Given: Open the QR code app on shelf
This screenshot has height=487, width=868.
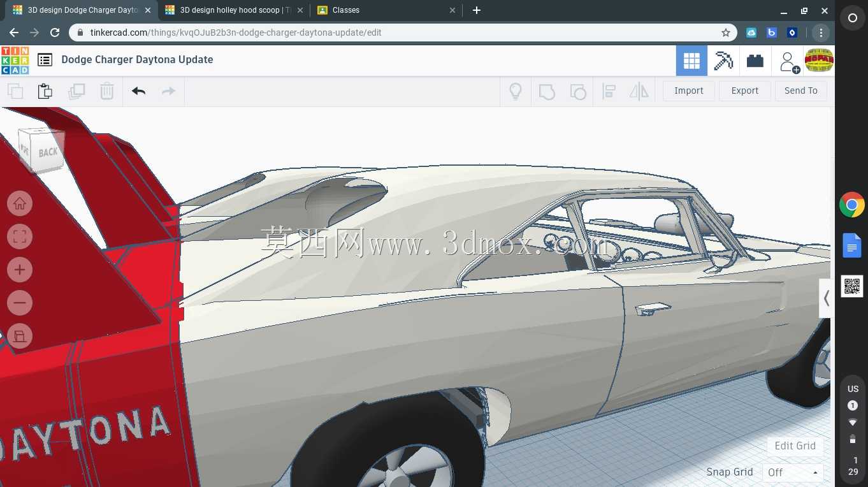Looking at the screenshot, I should click(x=851, y=286).
